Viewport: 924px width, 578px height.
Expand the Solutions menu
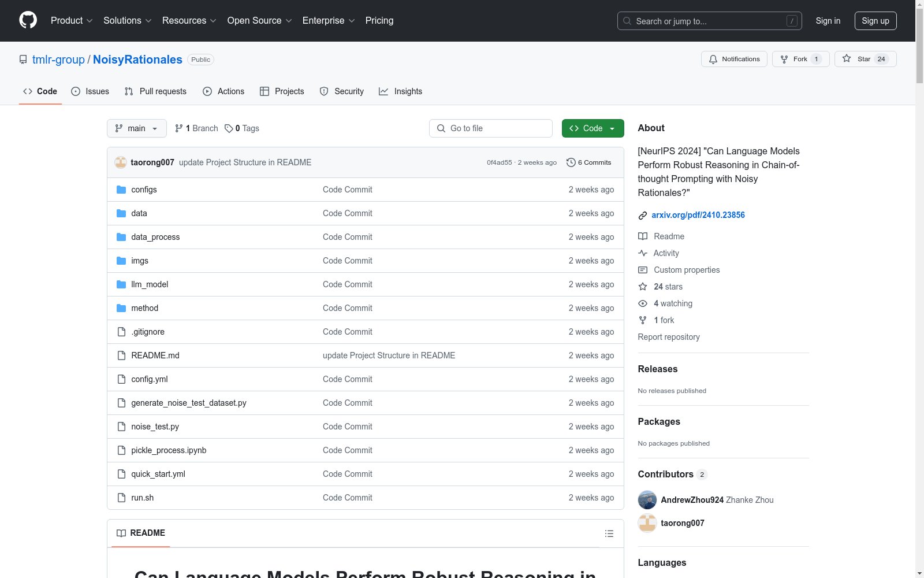tap(128, 20)
